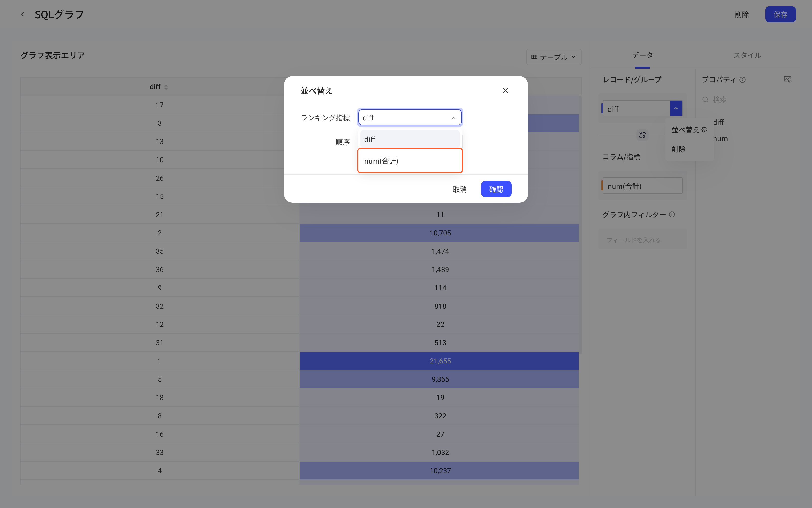Screen dimensions: 812x508
Task: Click the 9,865 table cell
Action: coord(439,379)
